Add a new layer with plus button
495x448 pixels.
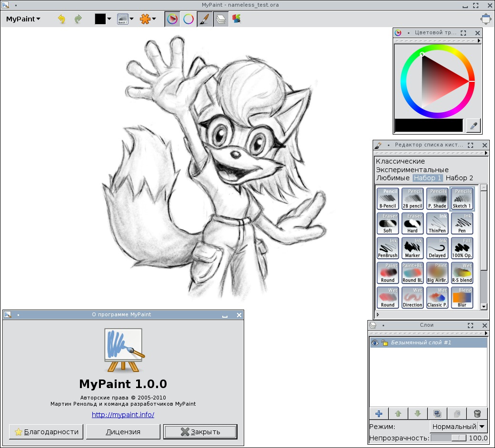[379, 413]
